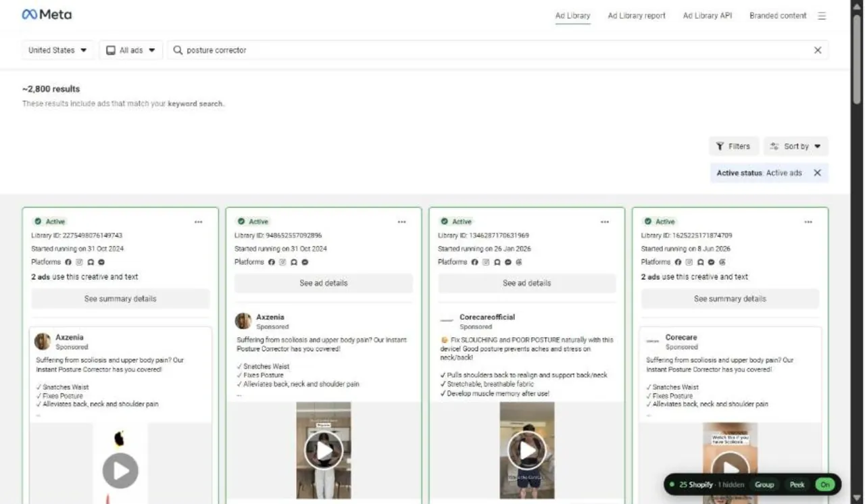
Task: Click Axzenia avatar in first ad preview
Action: pyautogui.click(x=43, y=341)
